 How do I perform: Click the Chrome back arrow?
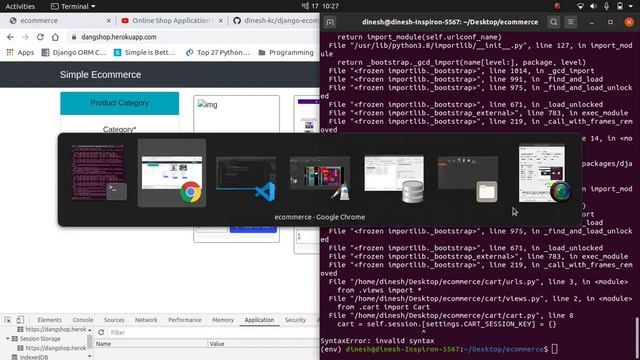point(11,37)
